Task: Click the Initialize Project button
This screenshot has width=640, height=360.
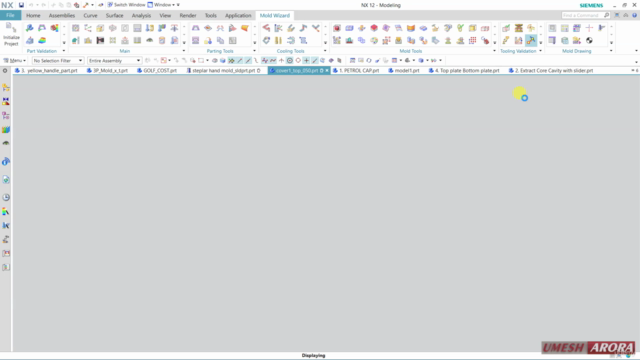Action: pyautogui.click(x=11, y=34)
